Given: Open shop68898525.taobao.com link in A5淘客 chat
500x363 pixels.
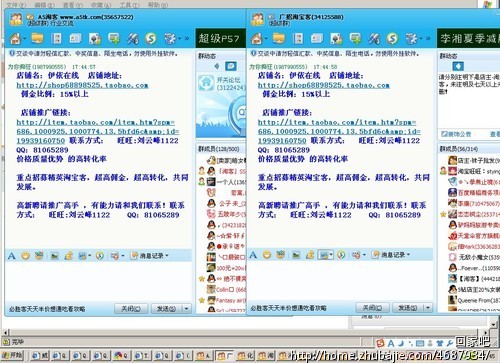Looking at the screenshot, I should 82,85.
